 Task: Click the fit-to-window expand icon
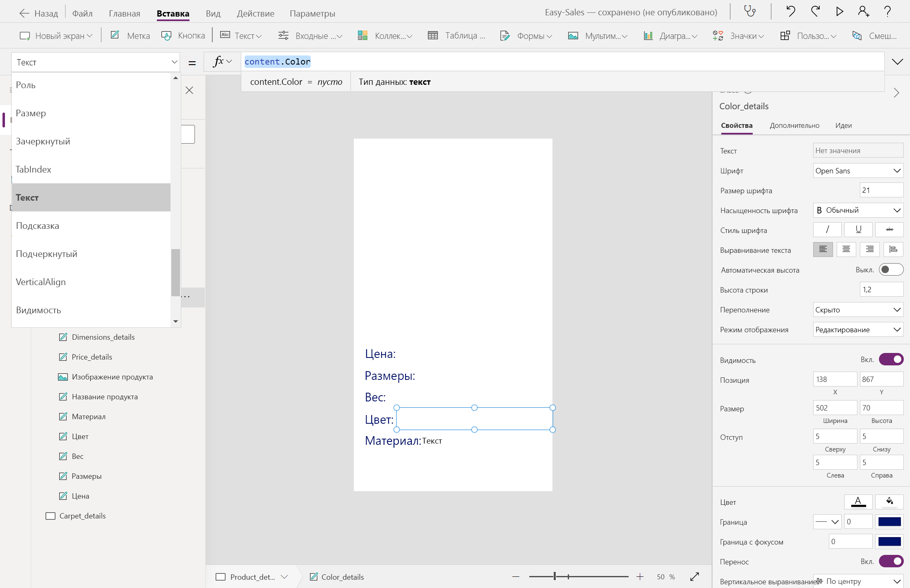point(694,576)
